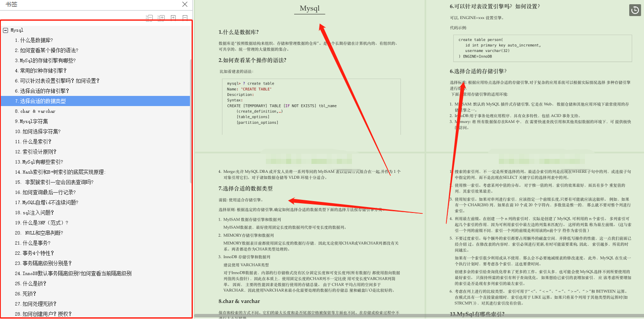Click the 'Name: 'CREATE TABLE'' code line
644x319 pixels.
[x=249, y=89]
